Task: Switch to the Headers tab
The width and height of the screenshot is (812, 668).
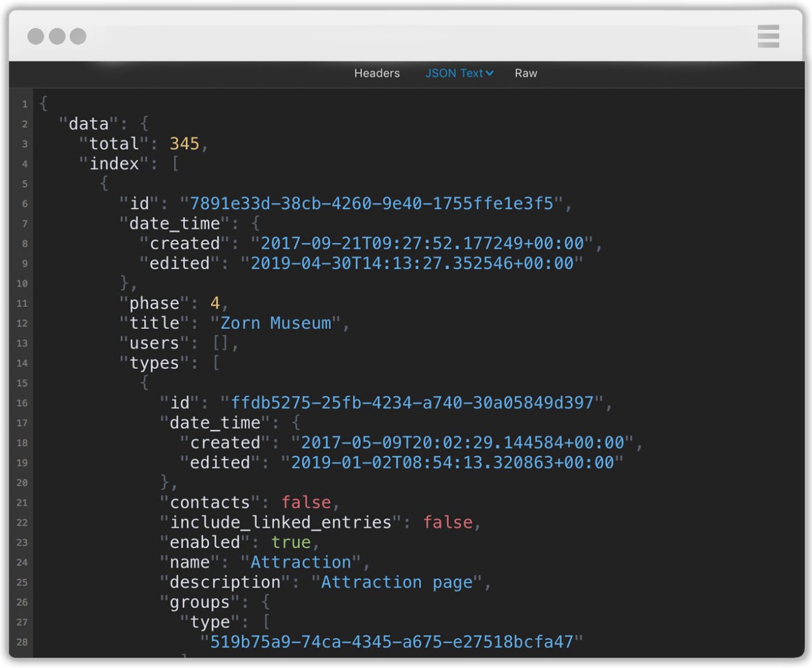Action: [377, 74]
